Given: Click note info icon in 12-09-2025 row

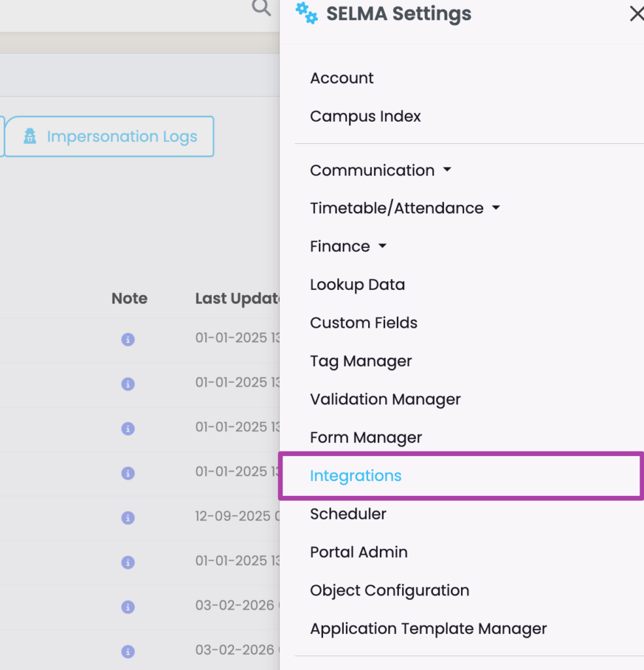Looking at the screenshot, I should tap(128, 518).
